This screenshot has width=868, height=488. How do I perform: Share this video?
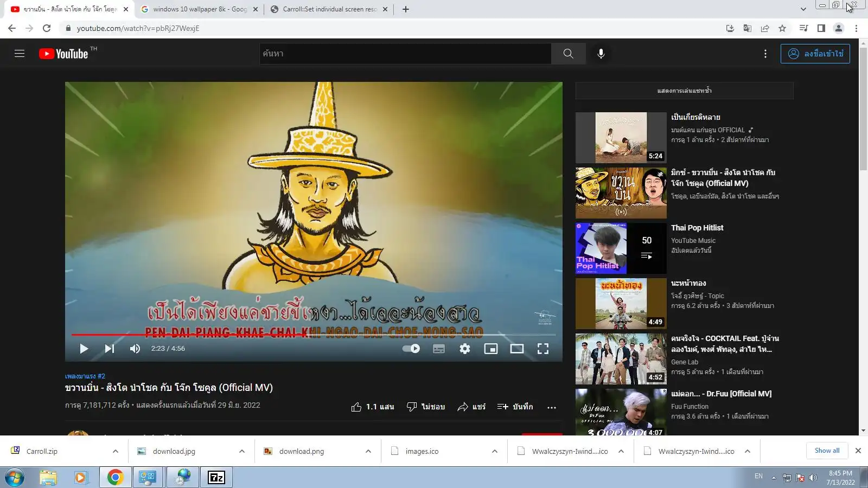(471, 407)
